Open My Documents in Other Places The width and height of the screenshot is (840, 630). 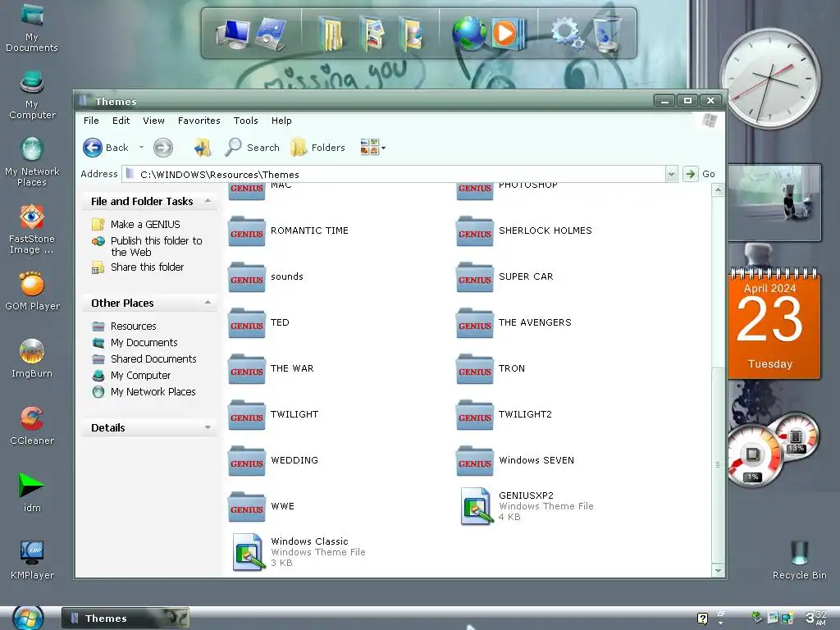click(144, 342)
